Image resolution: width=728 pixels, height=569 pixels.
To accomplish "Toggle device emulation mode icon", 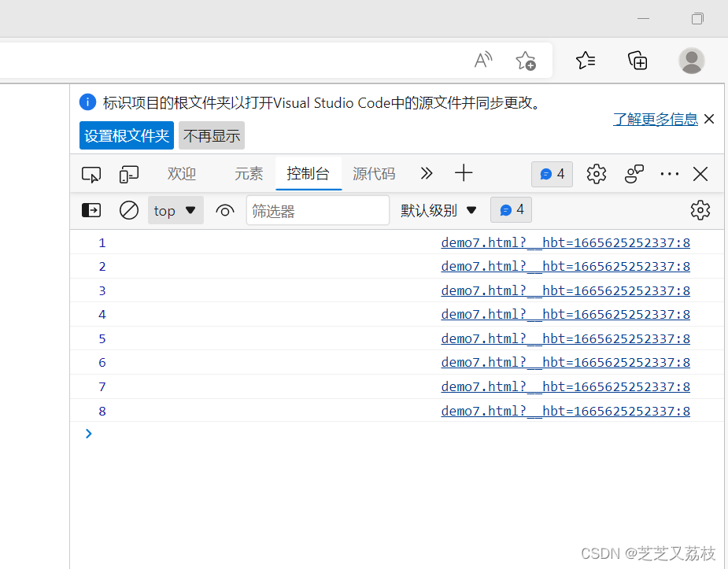I will pyautogui.click(x=128, y=174).
